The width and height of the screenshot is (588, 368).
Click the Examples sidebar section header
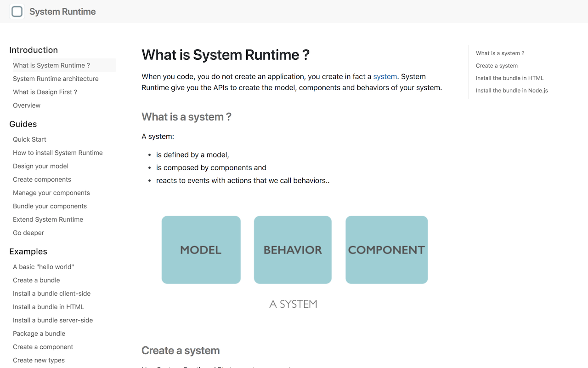(28, 252)
